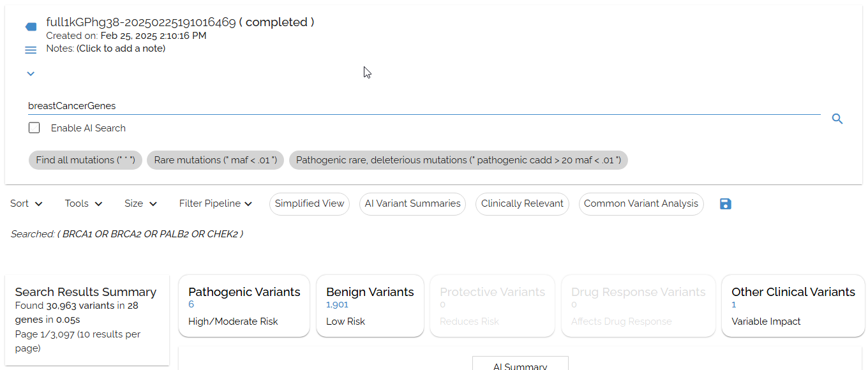The width and height of the screenshot is (868, 370).
Task: Expand the chevron below the menu icon
Action: (x=31, y=74)
